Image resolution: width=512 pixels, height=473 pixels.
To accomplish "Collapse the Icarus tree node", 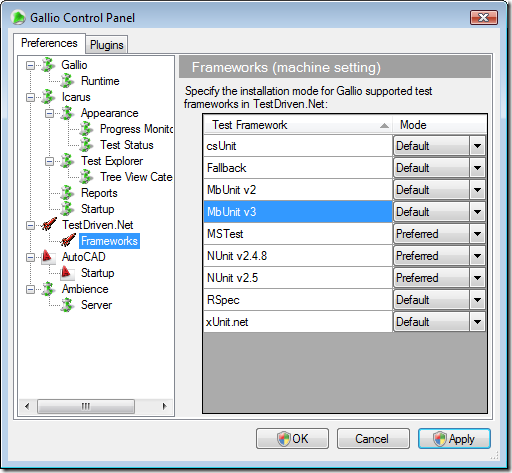I will [x=30, y=97].
